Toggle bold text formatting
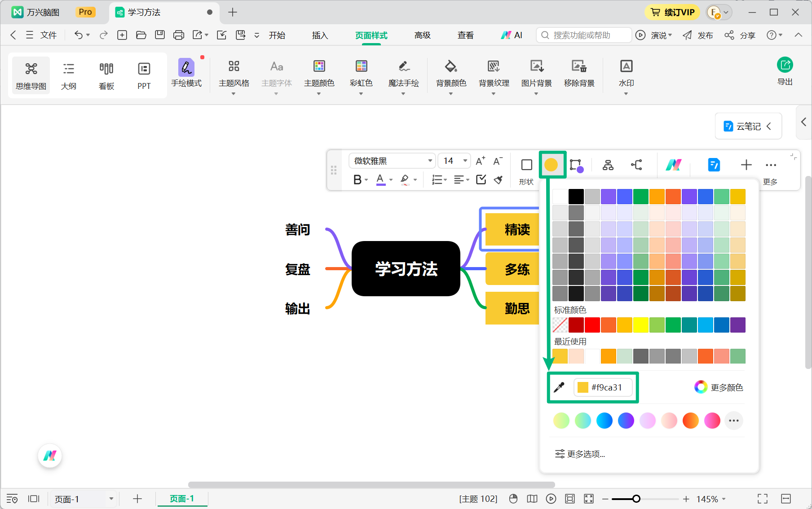Image resolution: width=812 pixels, height=509 pixels. (357, 180)
